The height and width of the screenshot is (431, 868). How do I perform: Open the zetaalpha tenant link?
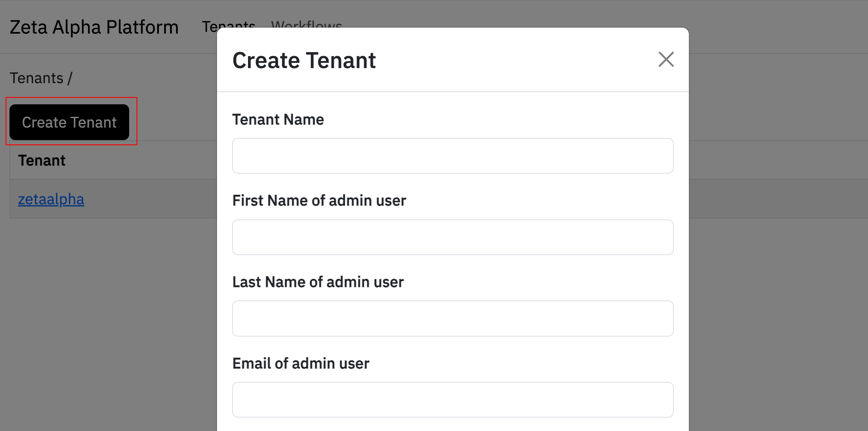(51, 199)
